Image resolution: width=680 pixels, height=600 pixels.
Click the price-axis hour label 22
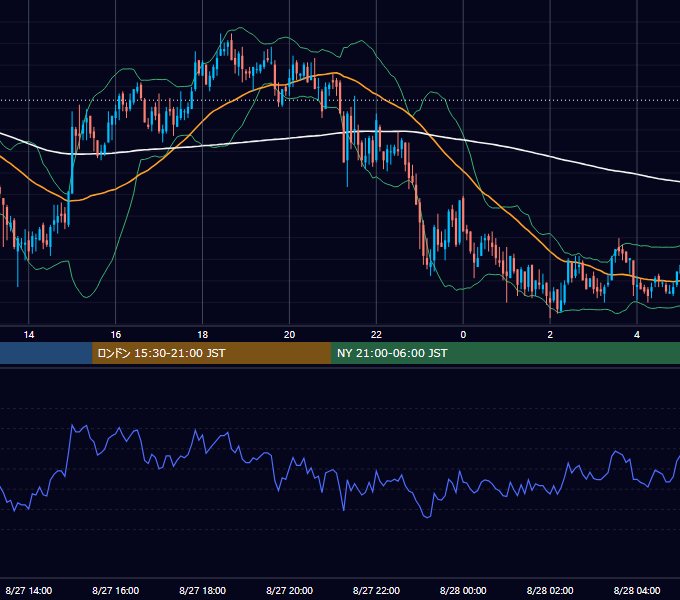376,335
